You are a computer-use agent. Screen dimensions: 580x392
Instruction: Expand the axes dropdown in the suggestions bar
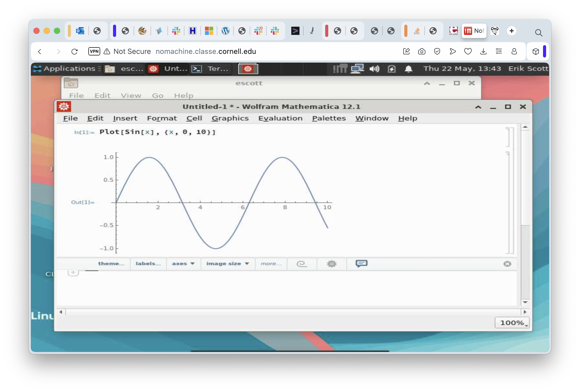click(183, 264)
